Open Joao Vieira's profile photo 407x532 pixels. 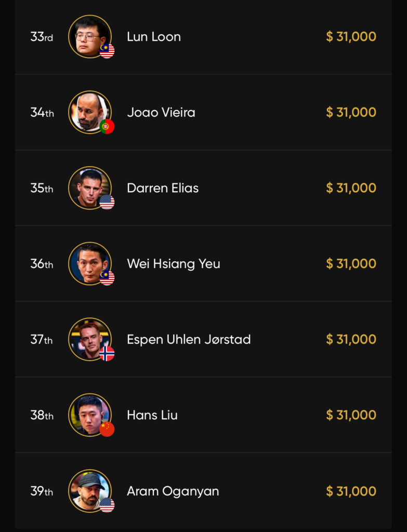(x=89, y=111)
